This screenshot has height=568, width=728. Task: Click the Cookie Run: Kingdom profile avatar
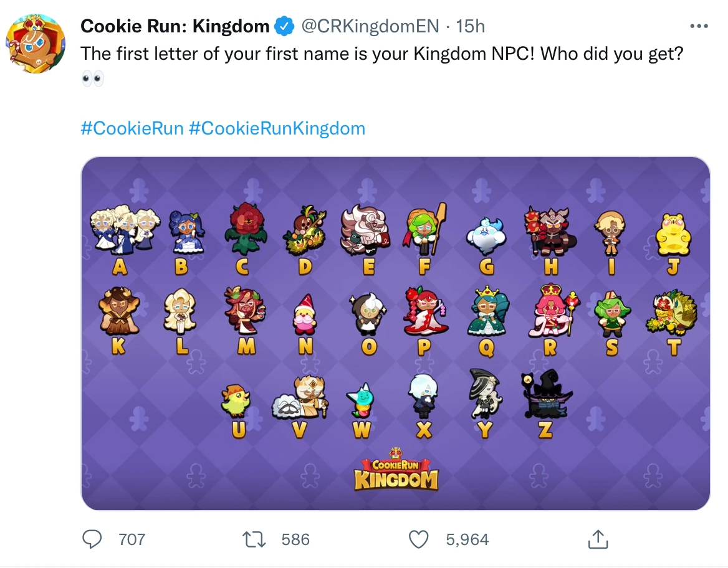(36, 39)
